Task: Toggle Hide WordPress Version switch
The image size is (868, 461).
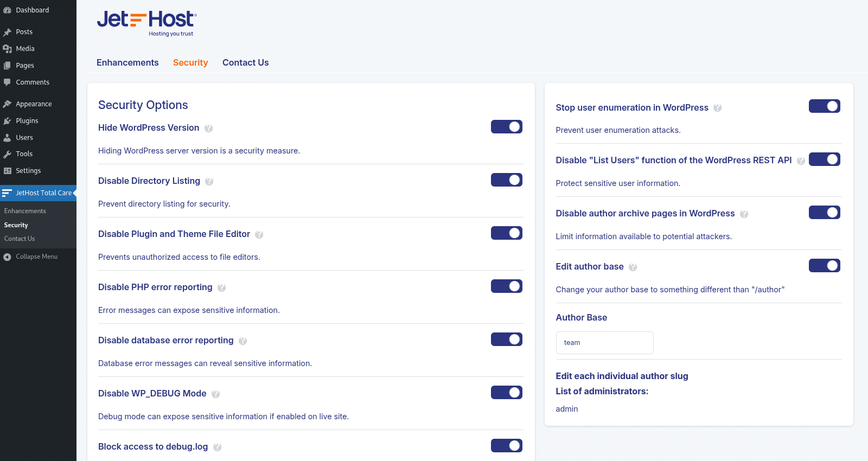Action: (x=507, y=127)
